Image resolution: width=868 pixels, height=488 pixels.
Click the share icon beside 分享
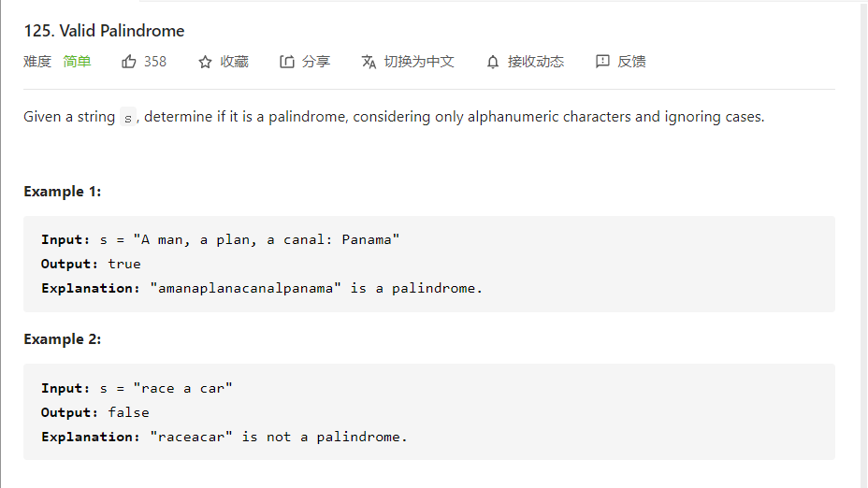point(287,62)
